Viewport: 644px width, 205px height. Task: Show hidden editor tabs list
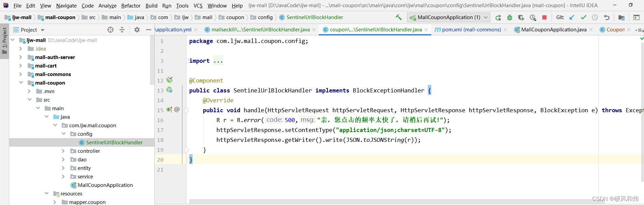[639, 30]
